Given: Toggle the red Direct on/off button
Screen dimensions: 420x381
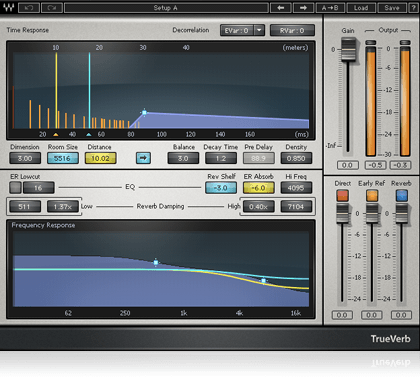Looking at the screenshot, I should pos(342,196).
